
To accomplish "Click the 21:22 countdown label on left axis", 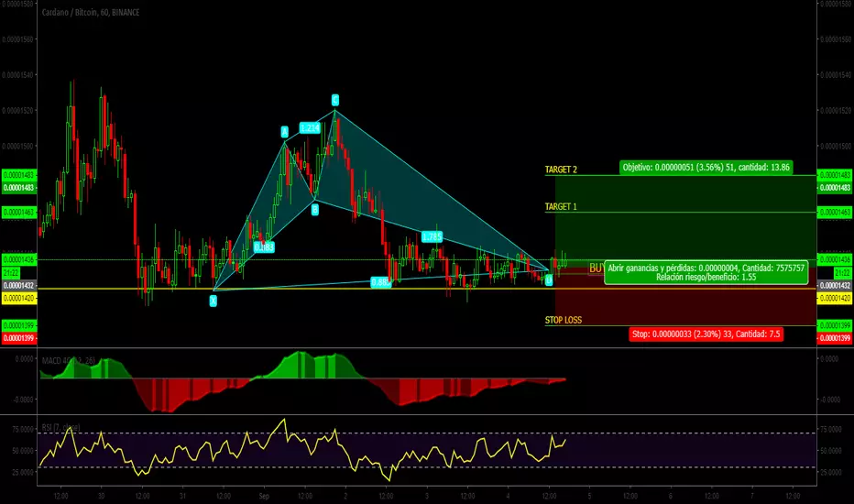I will pyautogui.click(x=11, y=272).
